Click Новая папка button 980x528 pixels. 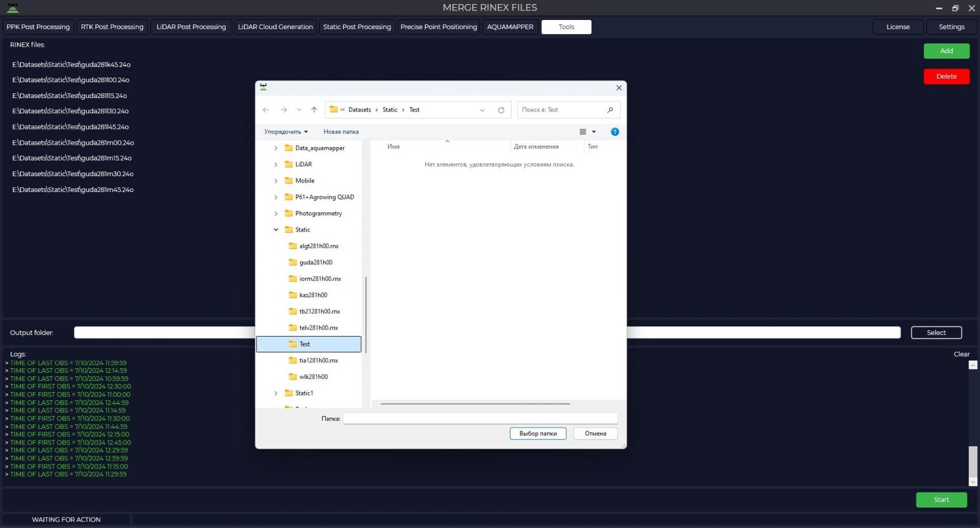[x=341, y=132]
